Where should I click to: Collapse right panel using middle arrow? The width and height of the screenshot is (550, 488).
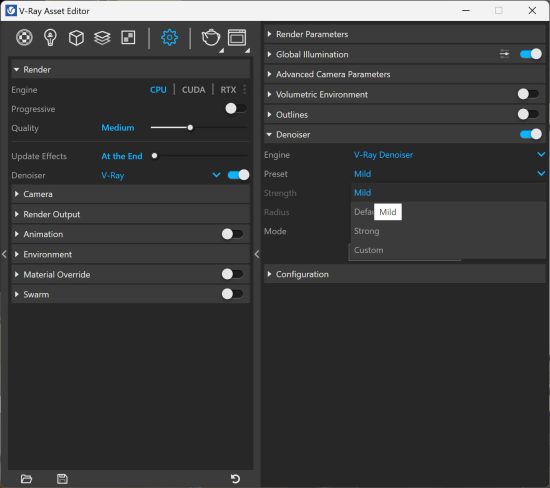tap(257, 254)
